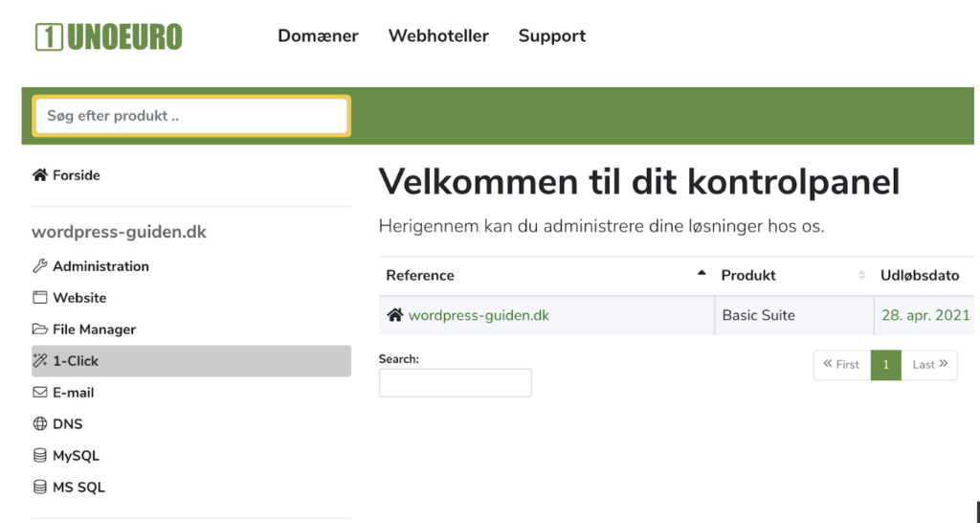
Task: Click the MS SQL database icon
Action: coord(40,487)
